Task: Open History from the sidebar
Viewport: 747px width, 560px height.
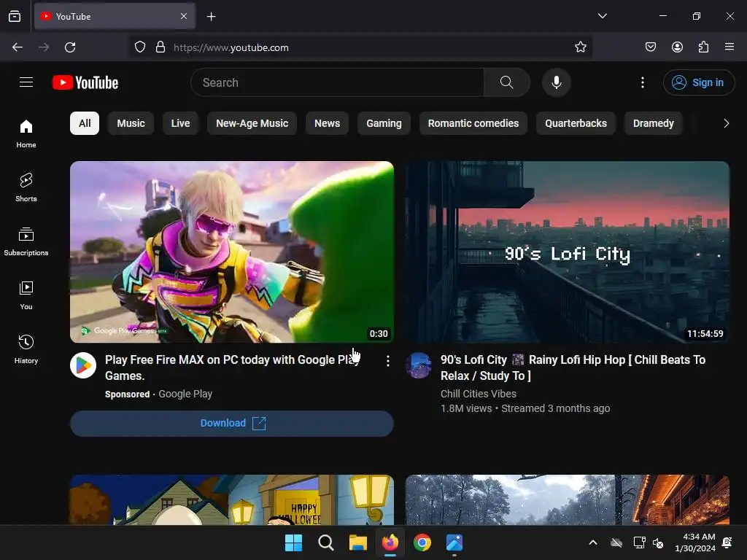Action: point(26,349)
